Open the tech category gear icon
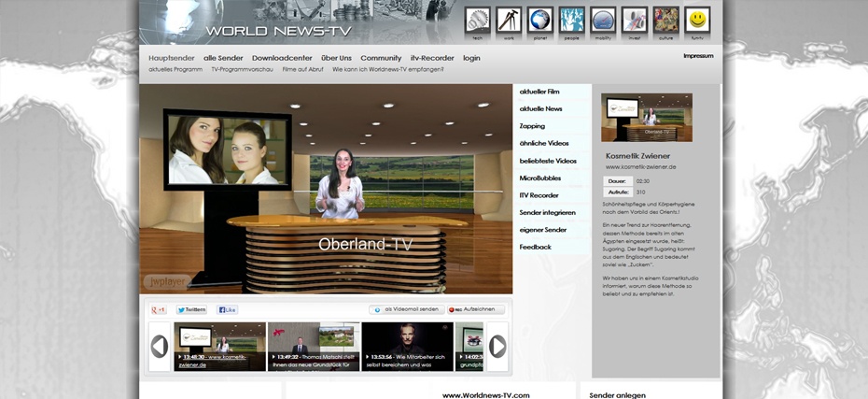The height and width of the screenshot is (399, 868). [x=477, y=20]
